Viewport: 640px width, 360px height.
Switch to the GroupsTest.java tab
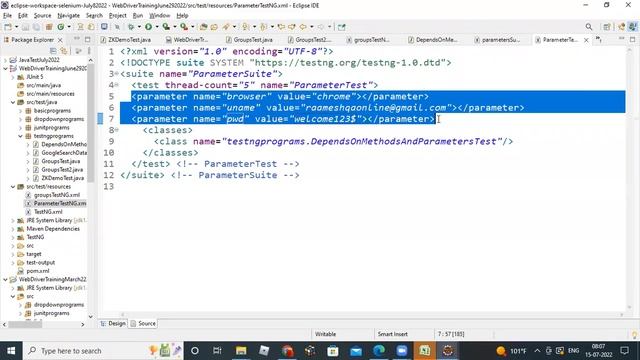249,40
